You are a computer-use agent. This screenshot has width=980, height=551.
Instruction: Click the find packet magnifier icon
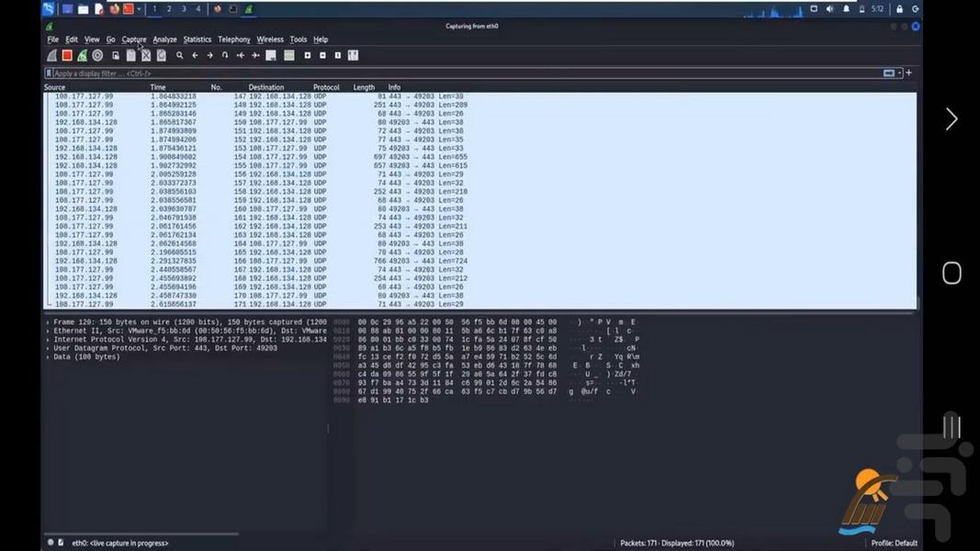(x=180, y=56)
